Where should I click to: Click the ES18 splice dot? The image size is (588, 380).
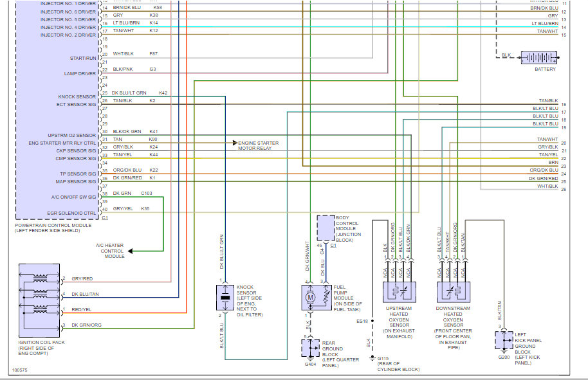[x=372, y=321]
